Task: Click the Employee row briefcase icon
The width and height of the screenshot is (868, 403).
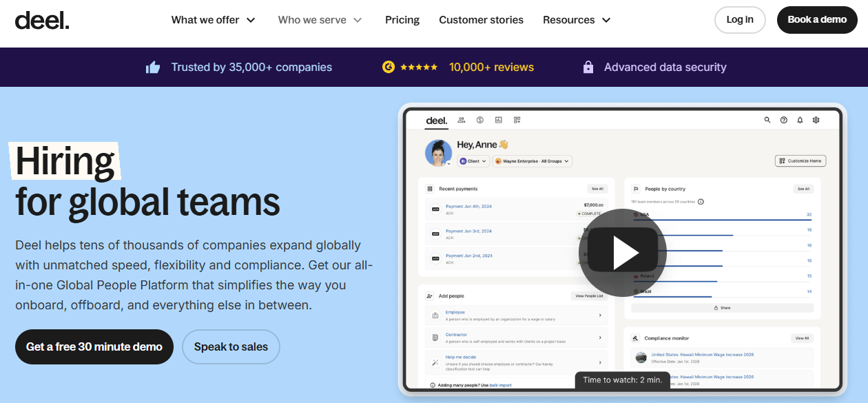Action: [435, 316]
